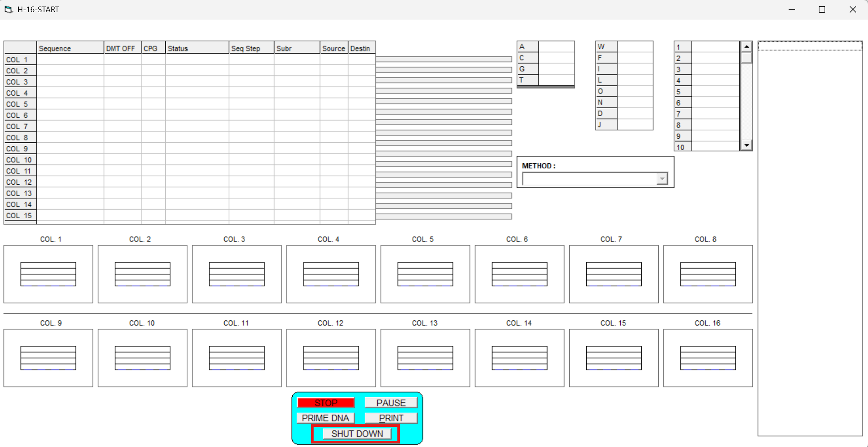The width and height of the screenshot is (868, 447).
Task: Select the Seq Step column header
Action: [252, 48]
